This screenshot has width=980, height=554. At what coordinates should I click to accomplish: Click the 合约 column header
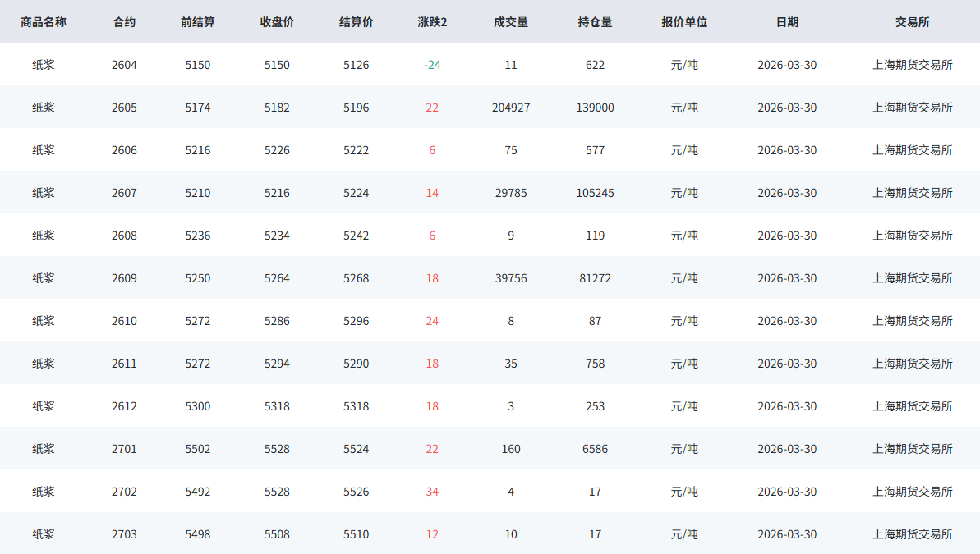(124, 22)
